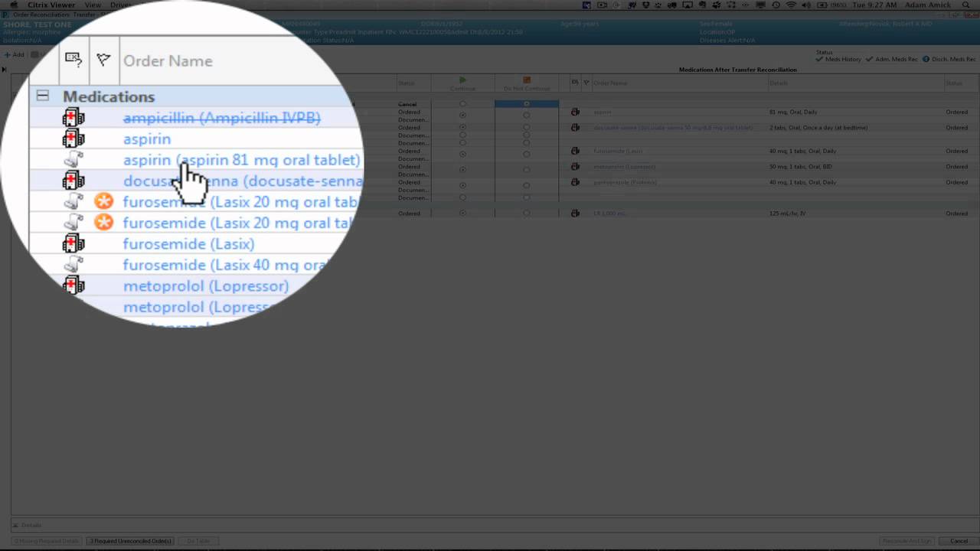Expand the Details section at the bottom
This screenshot has height=551, width=980.
pyautogui.click(x=15, y=525)
